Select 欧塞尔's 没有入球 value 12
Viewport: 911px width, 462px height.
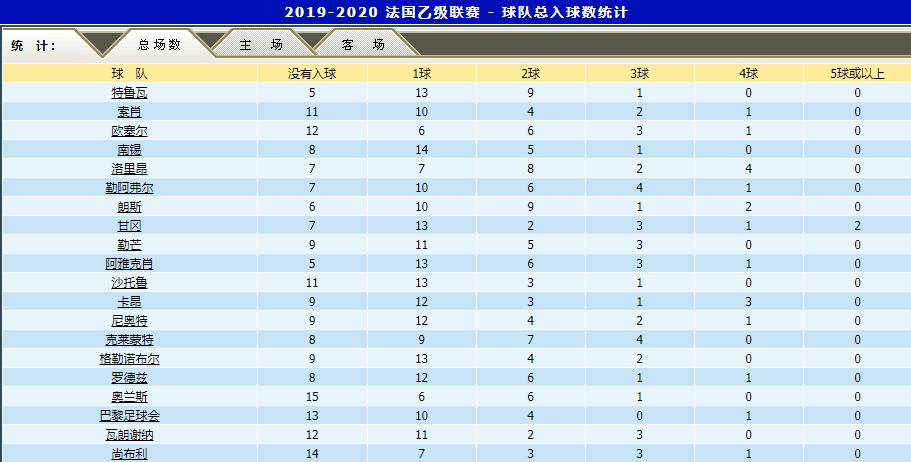click(x=312, y=131)
